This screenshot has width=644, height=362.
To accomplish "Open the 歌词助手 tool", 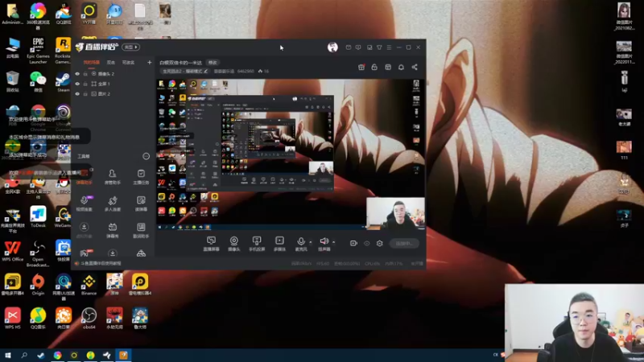I will click(x=141, y=230).
